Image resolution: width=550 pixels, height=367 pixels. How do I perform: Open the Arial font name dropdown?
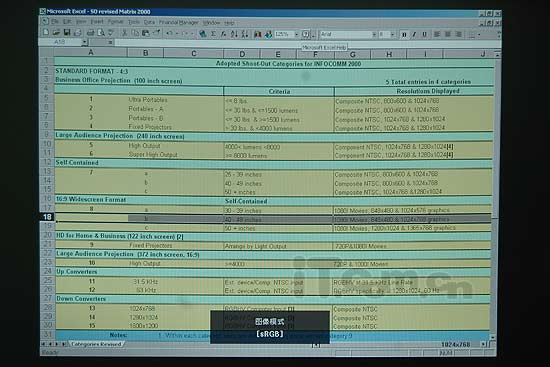(374, 34)
